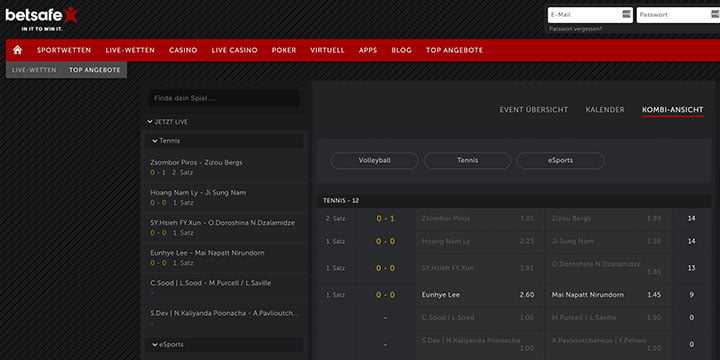Bet on Zsombor Piros at odds 1.81
The width and height of the screenshot is (720, 360).
click(x=479, y=219)
